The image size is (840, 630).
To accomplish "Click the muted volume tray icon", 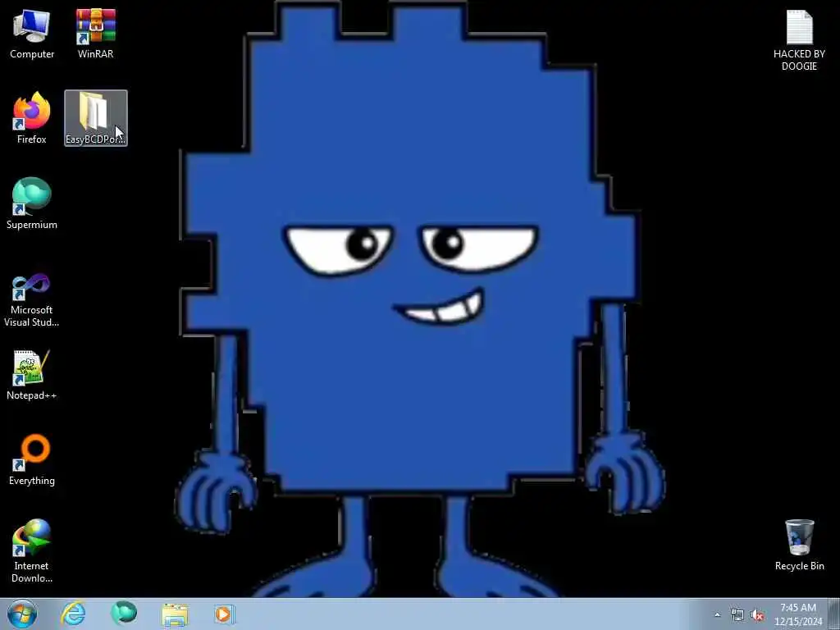I will (x=757, y=615).
